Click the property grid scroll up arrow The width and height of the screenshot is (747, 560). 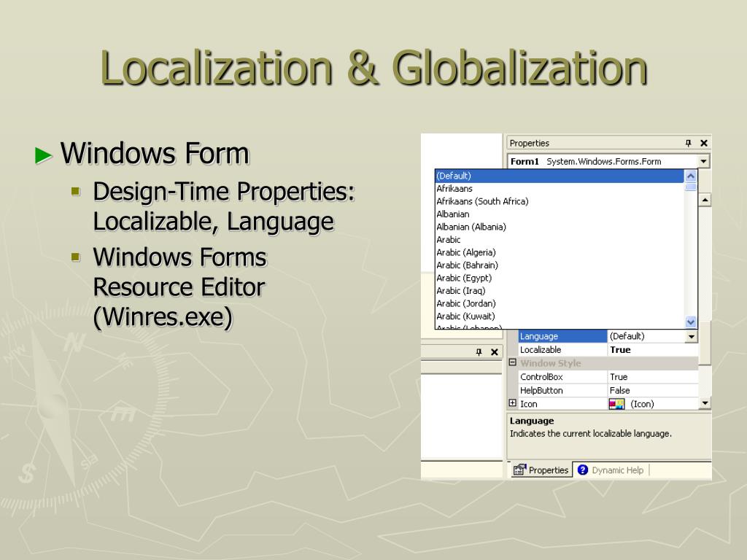705,200
